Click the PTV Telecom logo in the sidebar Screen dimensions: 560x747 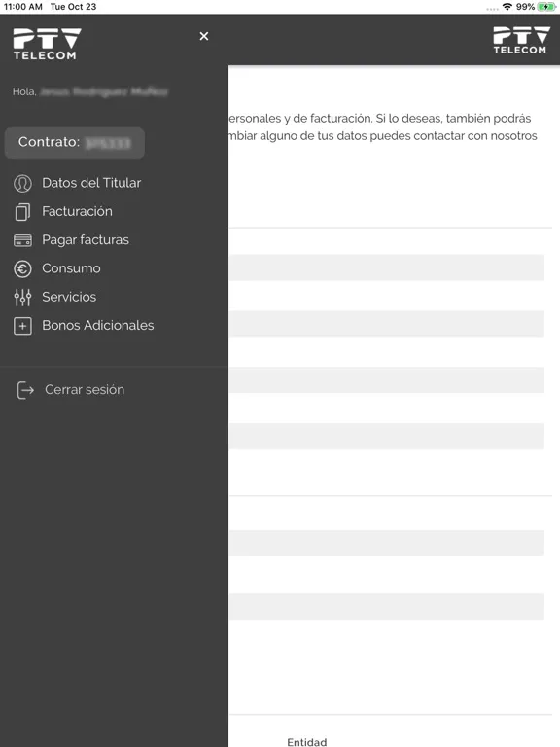tap(47, 44)
